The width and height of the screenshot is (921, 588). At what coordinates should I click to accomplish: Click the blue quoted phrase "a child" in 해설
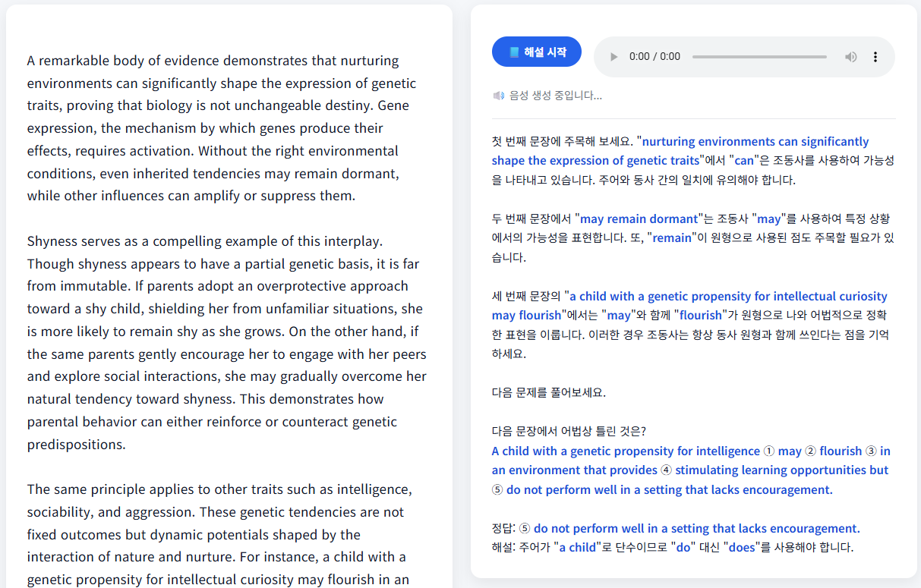coord(579,548)
